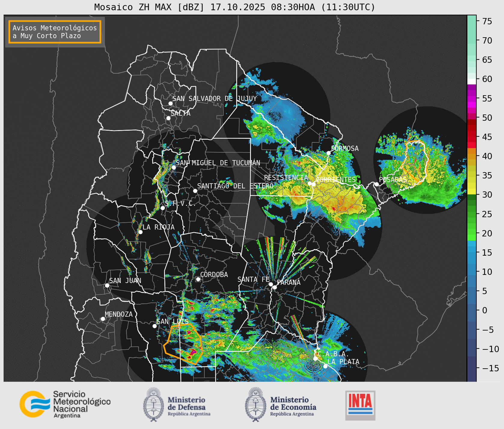
Task: Click the SAN SALVADOR DE JUJUY label
Action: click(x=215, y=99)
